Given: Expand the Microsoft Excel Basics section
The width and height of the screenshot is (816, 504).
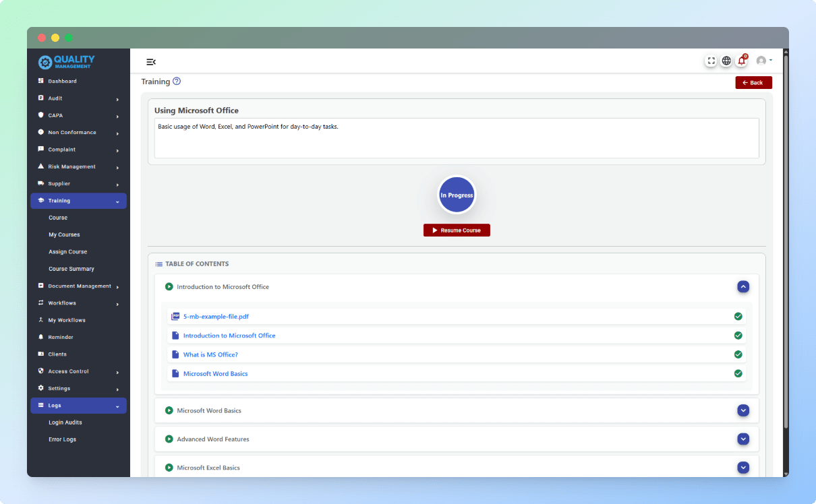Looking at the screenshot, I should pos(743,468).
